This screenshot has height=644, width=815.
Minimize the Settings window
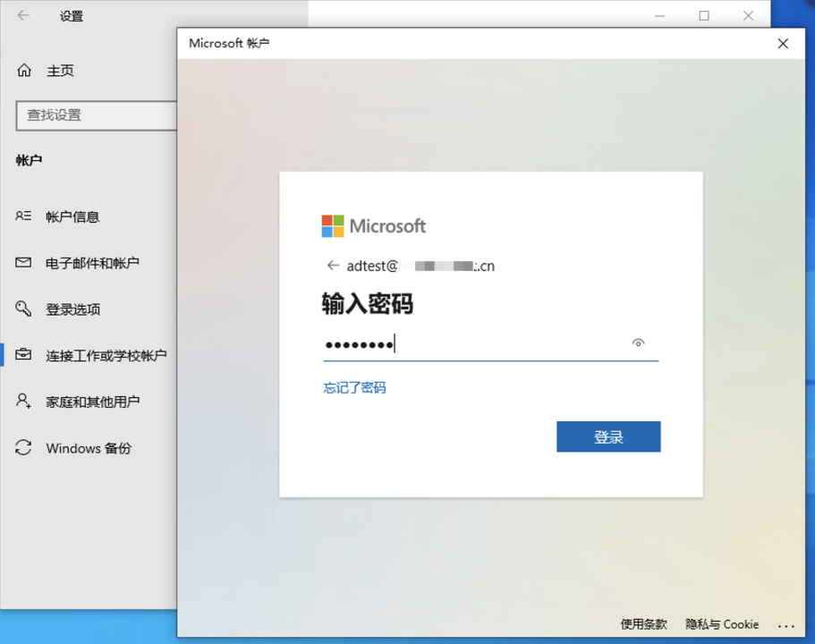tap(659, 15)
